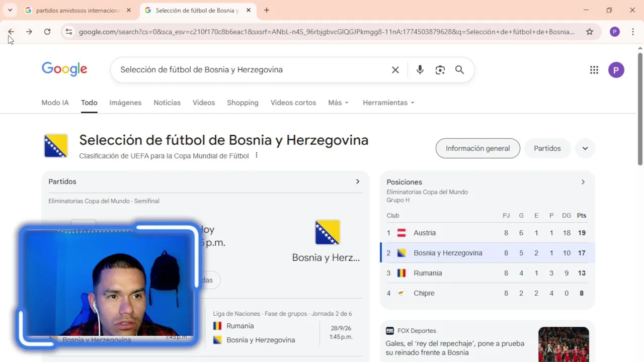Open the Shopping results tab
This screenshot has height=362, width=644.
click(x=243, y=103)
